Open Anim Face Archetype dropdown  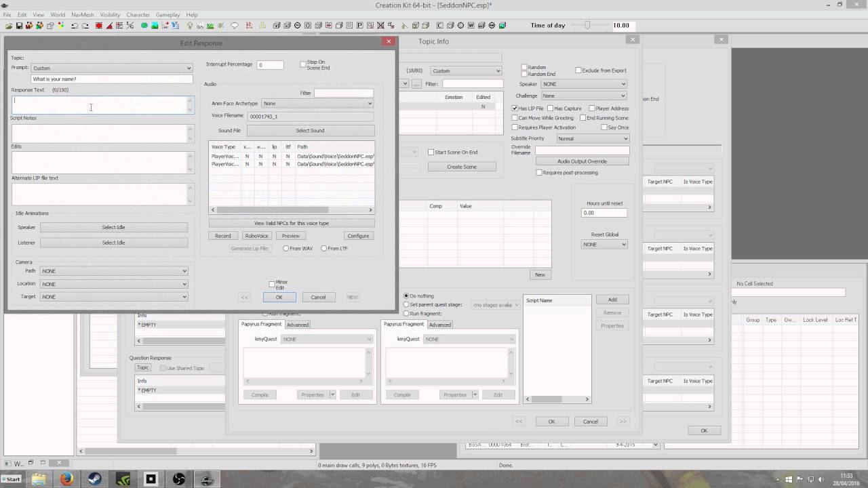click(317, 104)
